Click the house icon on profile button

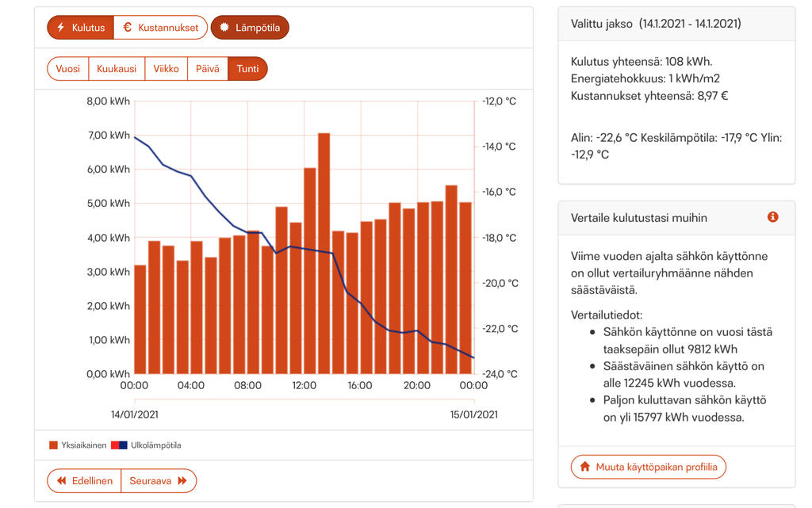click(x=585, y=467)
